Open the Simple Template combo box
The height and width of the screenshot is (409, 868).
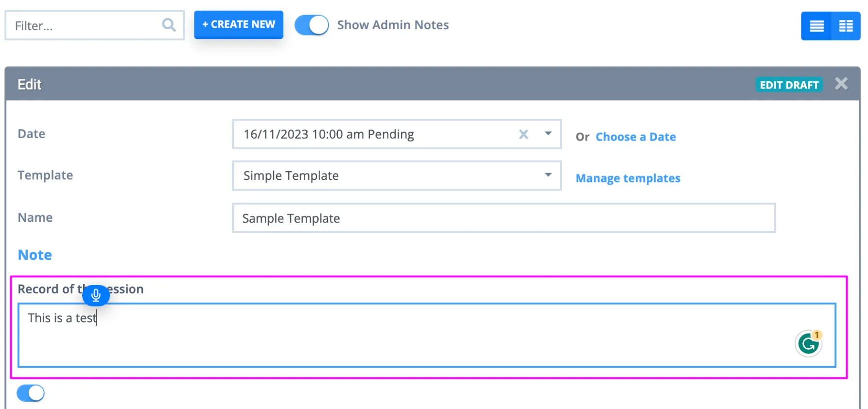[397, 176]
